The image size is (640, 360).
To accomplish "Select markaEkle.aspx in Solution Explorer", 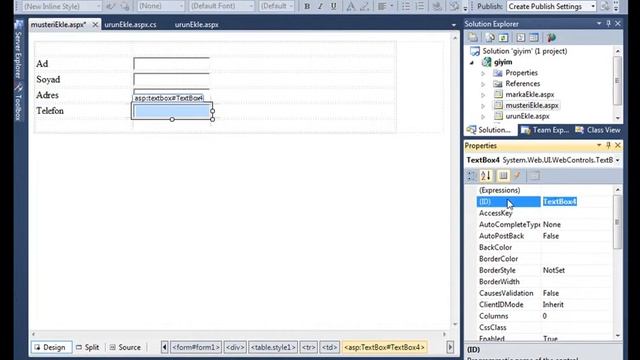I will 529,95.
